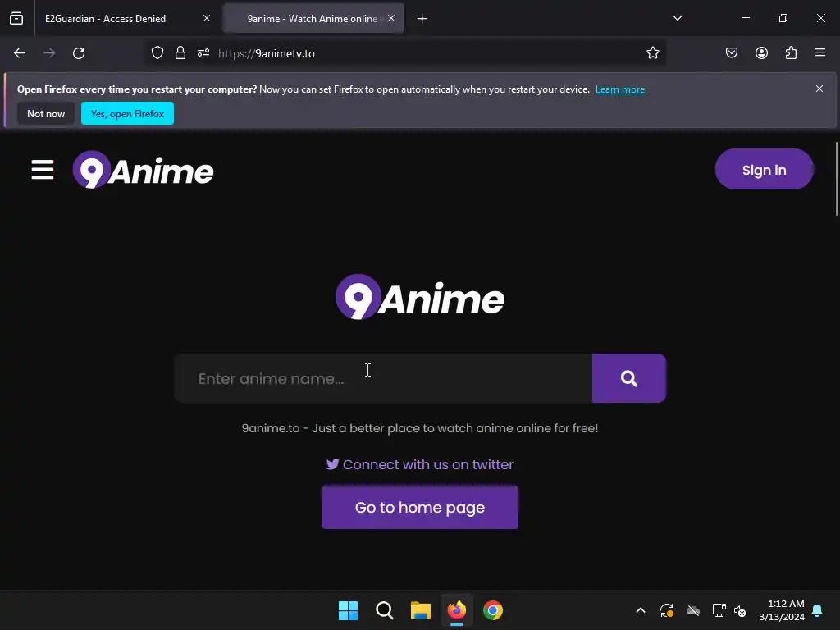Screen dimensions: 840x630
Task: Focus the Enter anime name search field
Action: pos(383,378)
